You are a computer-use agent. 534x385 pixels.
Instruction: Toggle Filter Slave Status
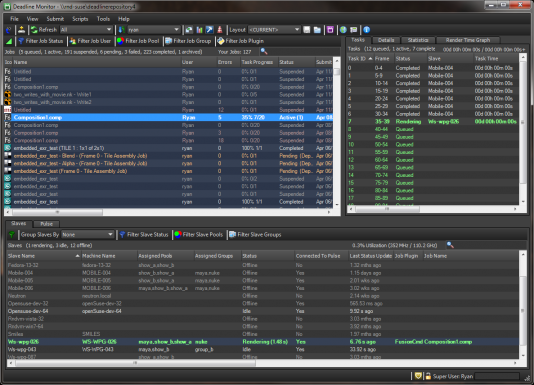[144, 235]
